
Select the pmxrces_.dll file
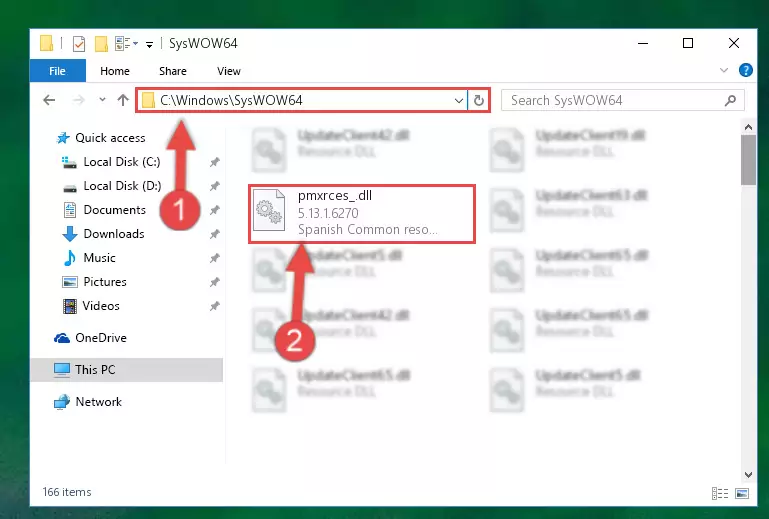click(362, 213)
